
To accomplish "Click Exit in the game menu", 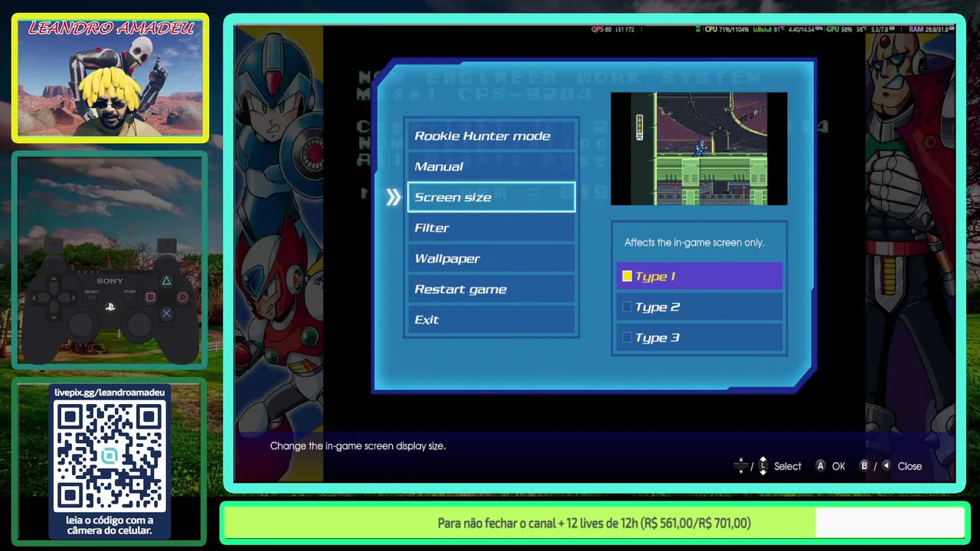I will pos(491,320).
